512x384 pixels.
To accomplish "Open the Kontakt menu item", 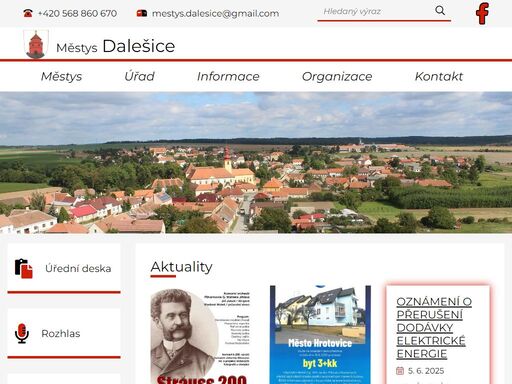I will (x=439, y=76).
